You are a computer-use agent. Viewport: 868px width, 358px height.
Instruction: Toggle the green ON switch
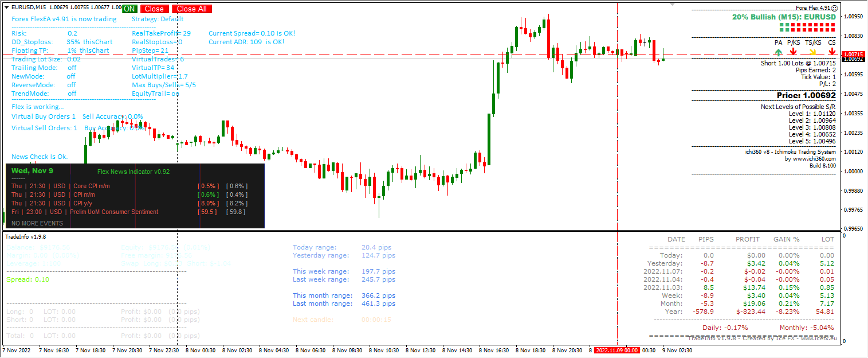pyautogui.click(x=129, y=9)
